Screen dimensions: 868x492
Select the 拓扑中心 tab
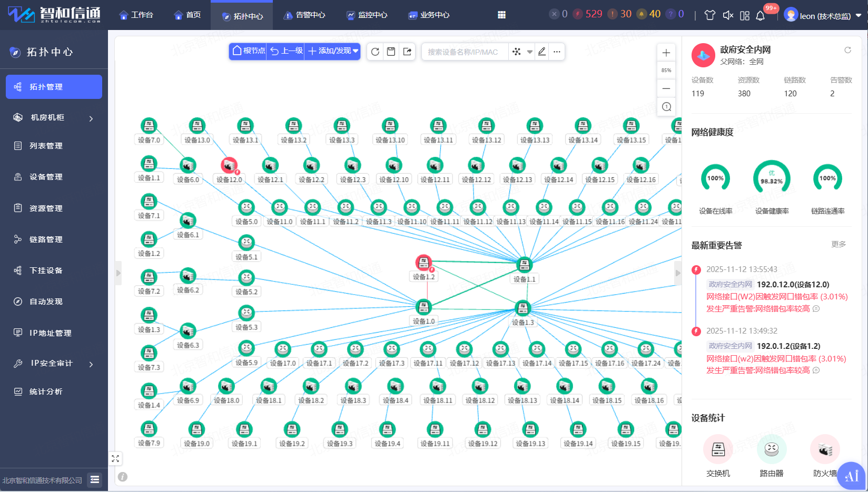[242, 16]
